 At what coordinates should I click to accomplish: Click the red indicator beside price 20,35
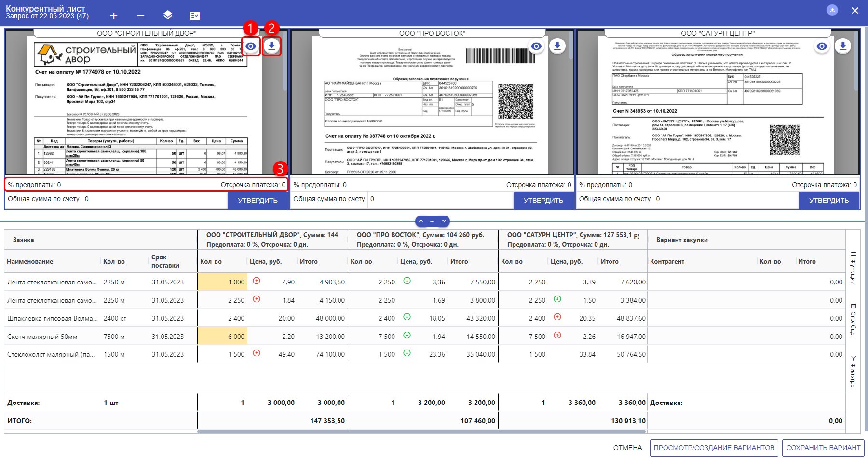coord(557,317)
